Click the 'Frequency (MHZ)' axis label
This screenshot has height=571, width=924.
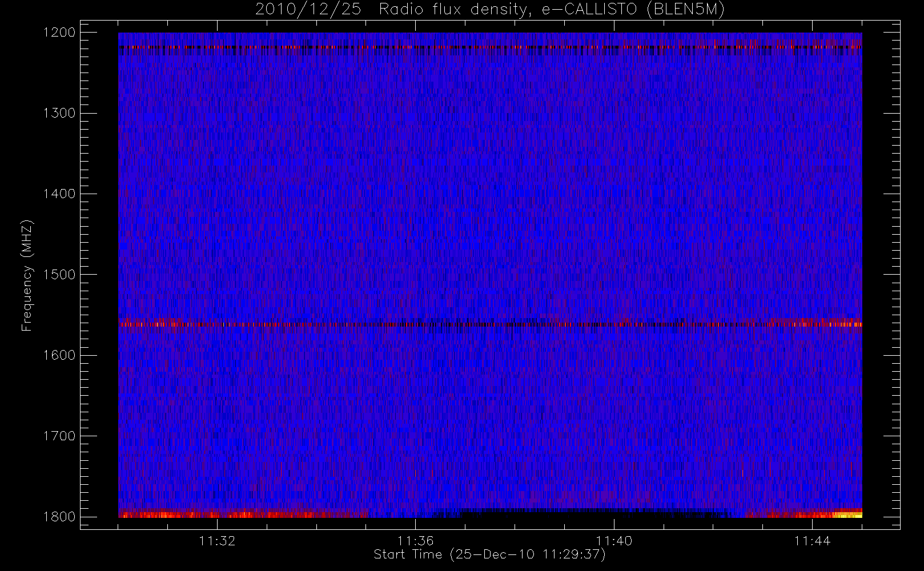click(x=27, y=275)
